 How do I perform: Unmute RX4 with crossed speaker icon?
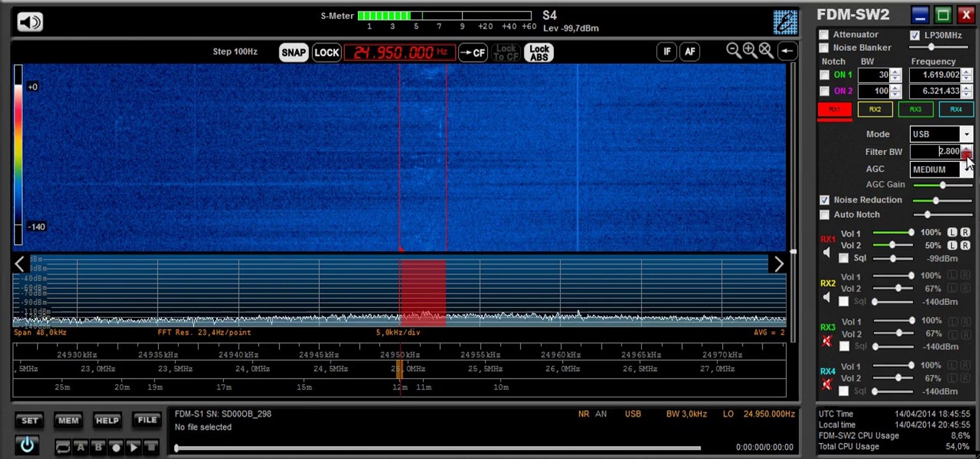click(x=827, y=384)
